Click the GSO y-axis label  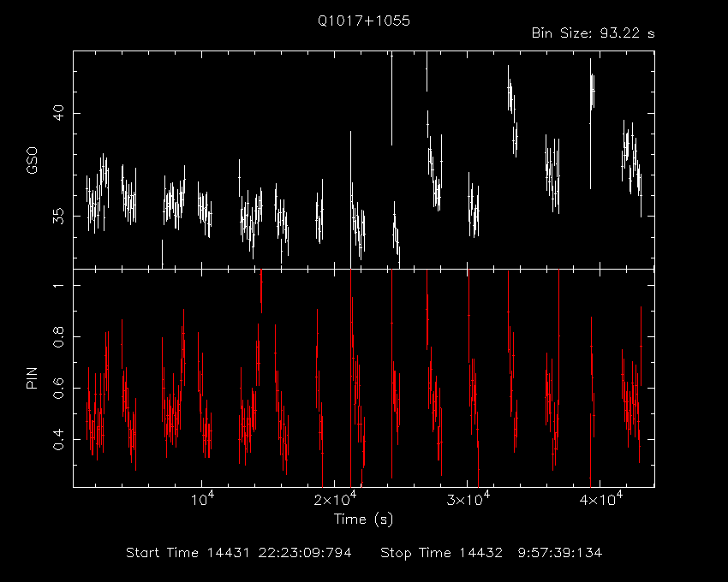pos(32,161)
